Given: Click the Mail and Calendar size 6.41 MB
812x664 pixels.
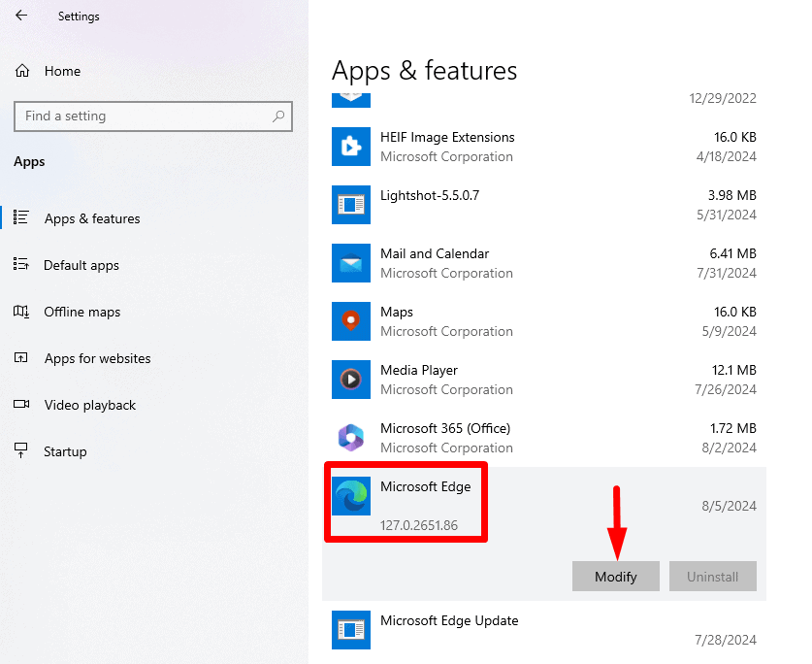Looking at the screenshot, I should (732, 253).
